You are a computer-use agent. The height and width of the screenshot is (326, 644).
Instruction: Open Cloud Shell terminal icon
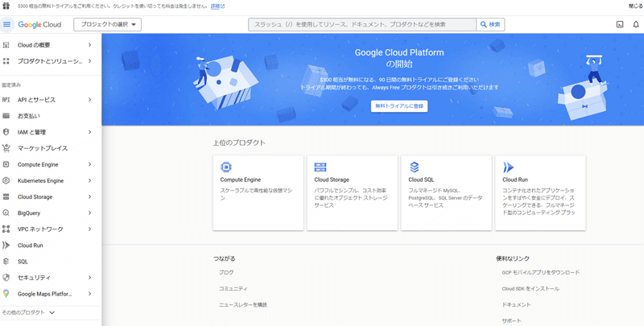pos(620,25)
